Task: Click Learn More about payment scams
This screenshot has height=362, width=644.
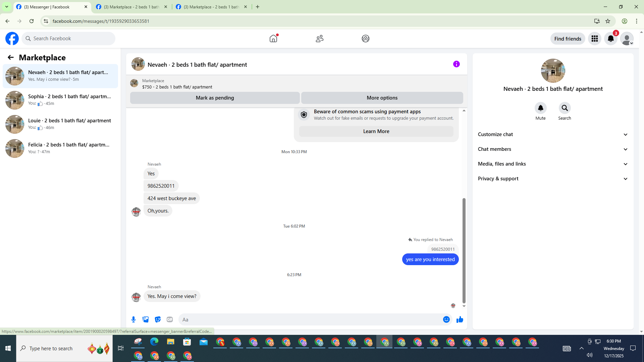Action: click(376, 131)
